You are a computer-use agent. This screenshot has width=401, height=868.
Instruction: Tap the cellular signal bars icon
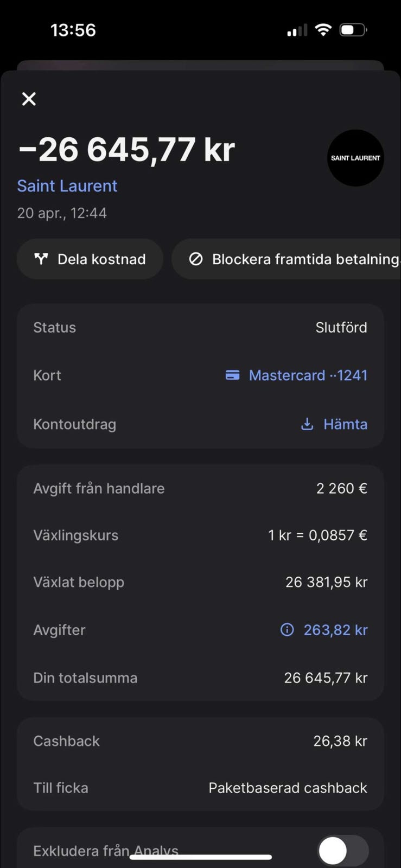tap(297, 30)
